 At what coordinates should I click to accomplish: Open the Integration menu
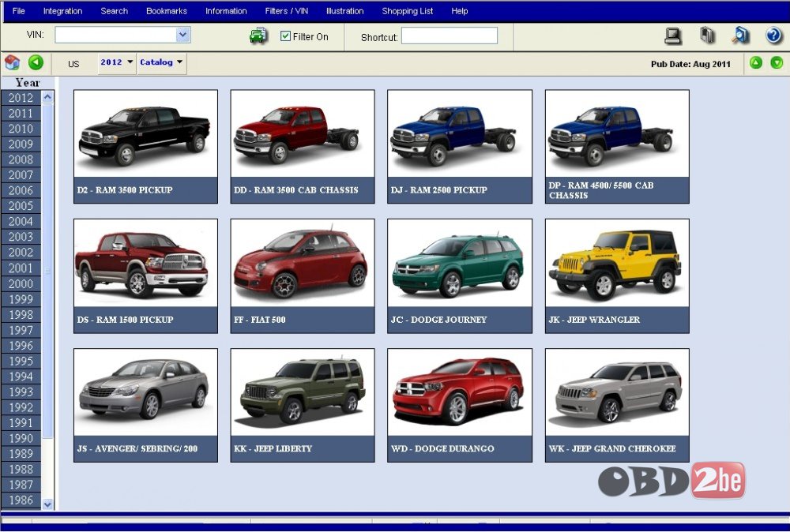63,11
